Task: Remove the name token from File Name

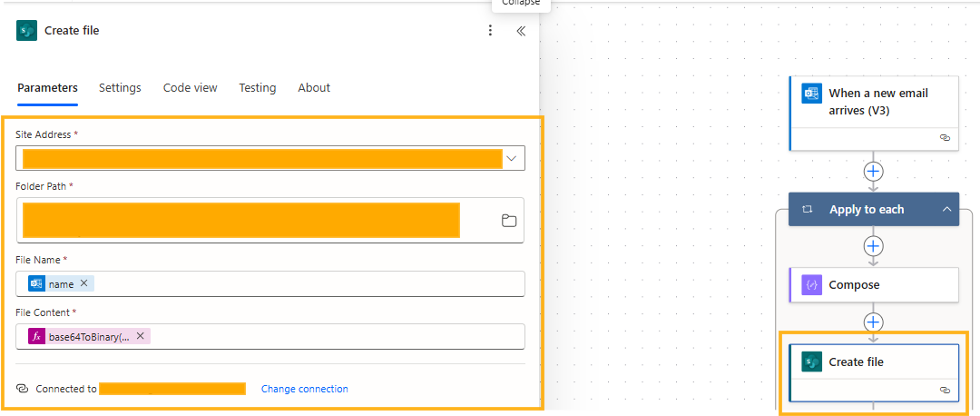Action: [84, 283]
